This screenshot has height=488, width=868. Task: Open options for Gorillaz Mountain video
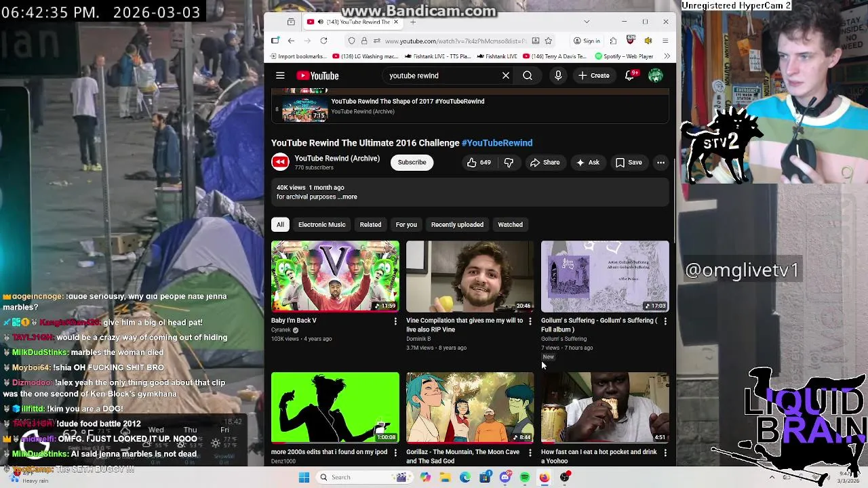(530, 453)
